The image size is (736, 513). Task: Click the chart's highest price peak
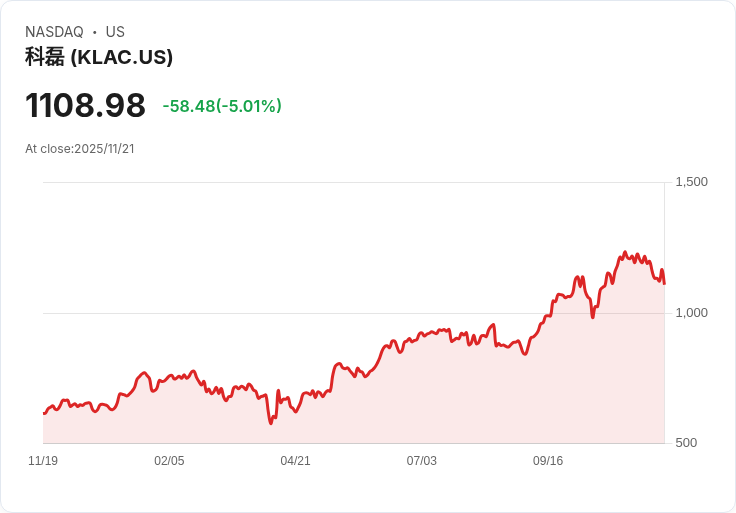(625, 253)
